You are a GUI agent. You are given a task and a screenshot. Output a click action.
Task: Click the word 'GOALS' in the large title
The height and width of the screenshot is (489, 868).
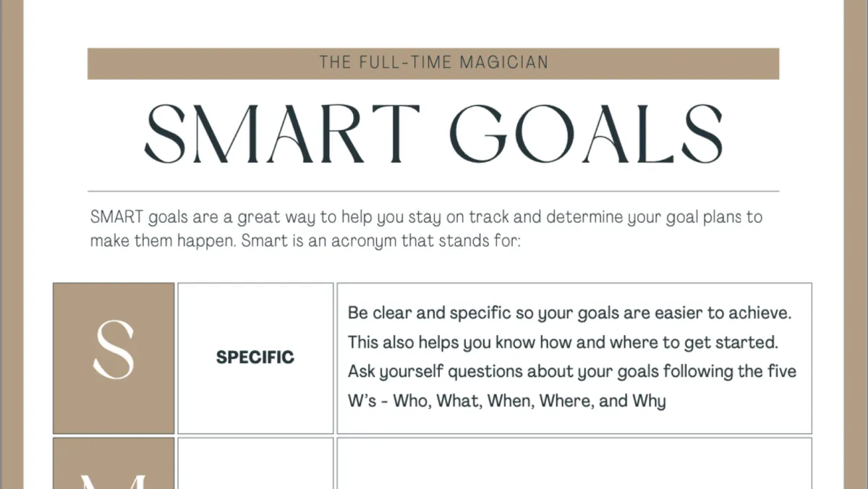pyautogui.click(x=587, y=135)
